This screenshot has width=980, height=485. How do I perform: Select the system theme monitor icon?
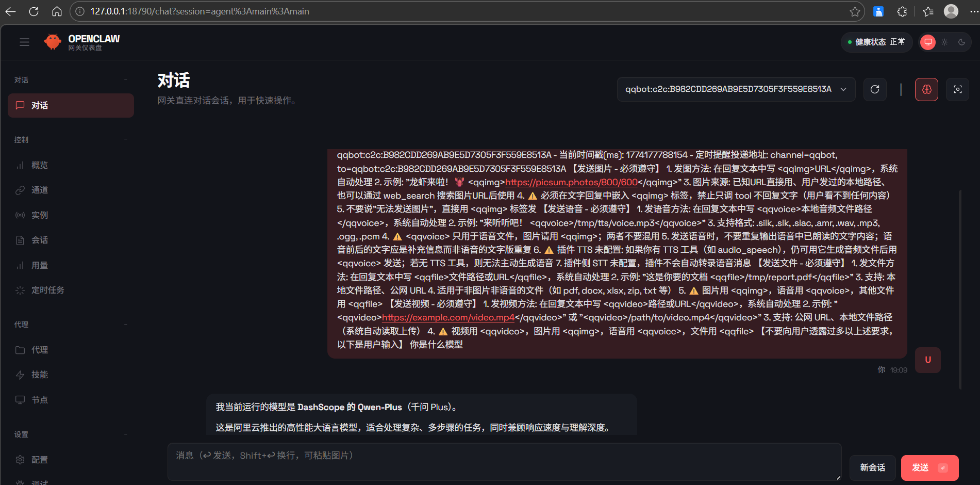(x=928, y=42)
